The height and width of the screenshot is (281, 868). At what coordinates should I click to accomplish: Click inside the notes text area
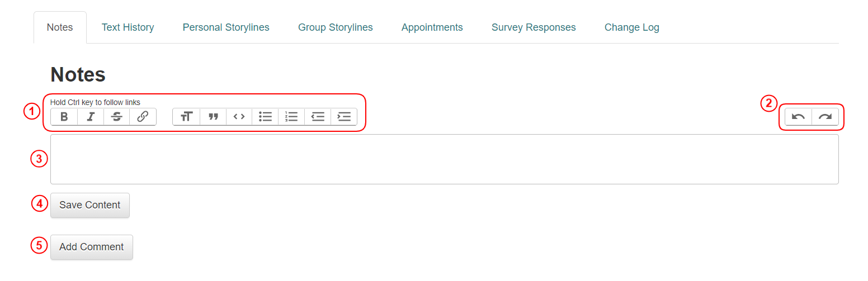(444, 159)
